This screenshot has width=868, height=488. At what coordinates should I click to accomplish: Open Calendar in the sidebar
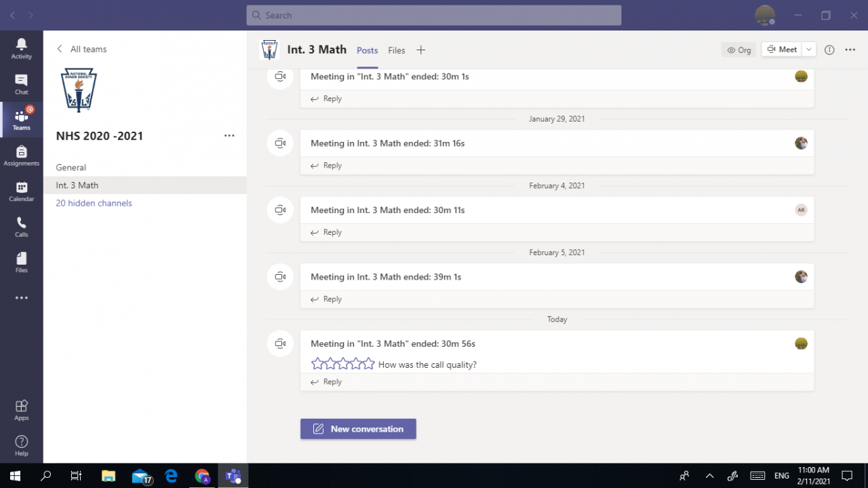click(21, 191)
